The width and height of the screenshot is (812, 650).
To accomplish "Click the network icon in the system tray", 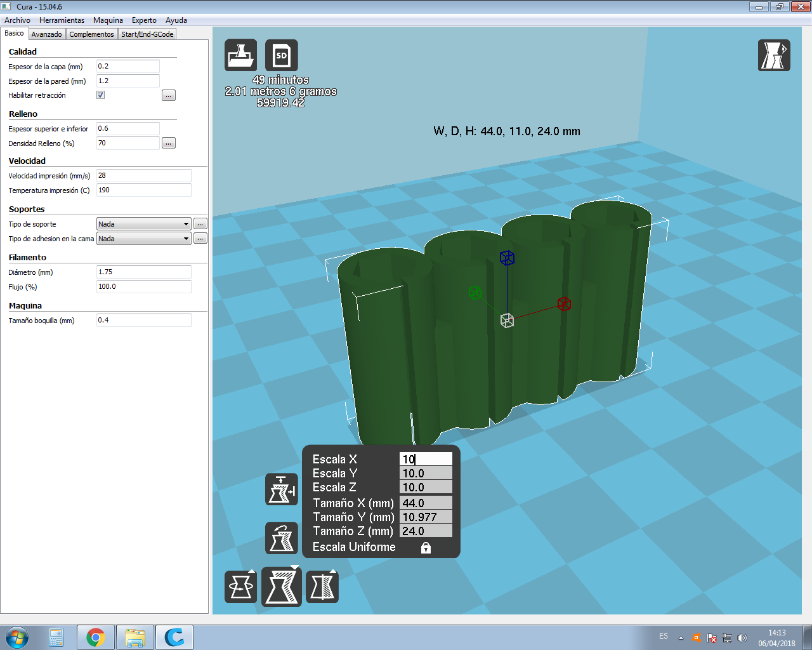I will tap(727, 638).
